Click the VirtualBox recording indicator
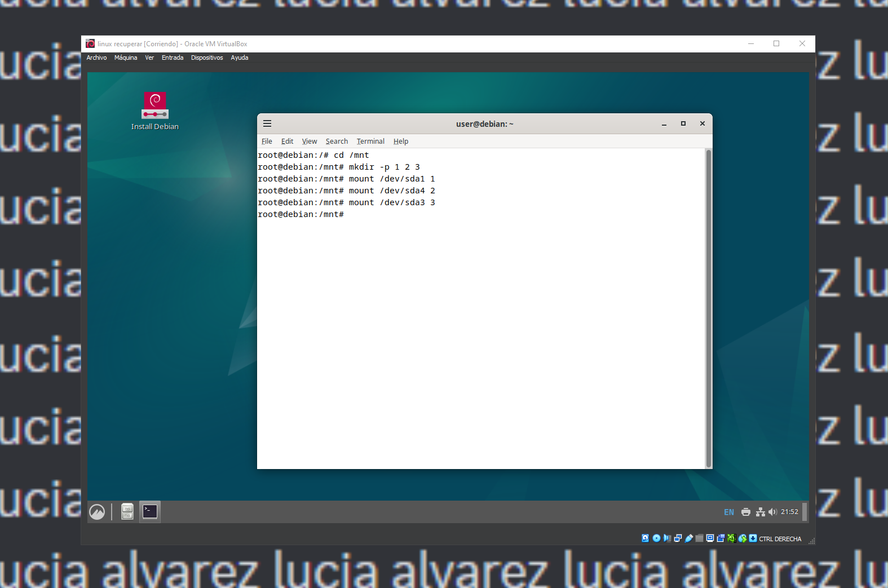Viewport: 888px width, 588px height. point(721,538)
